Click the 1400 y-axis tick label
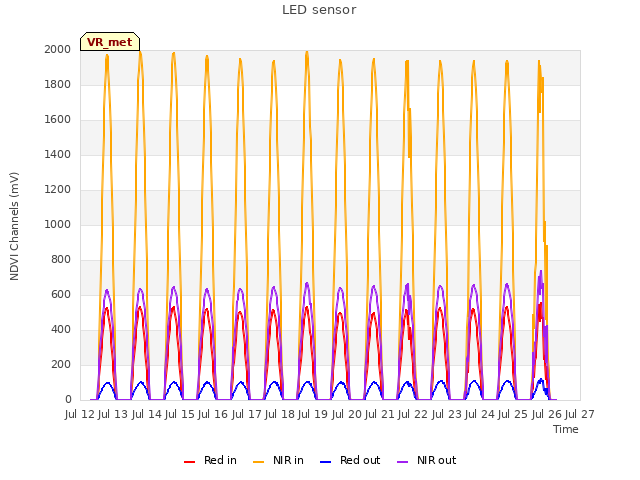This screenshot has height=480, width=640. point(58,154)
